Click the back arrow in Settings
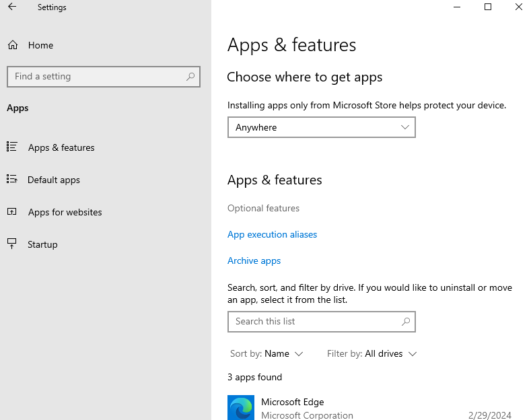Viewport: 531px width, 420px height. point(12,7)
